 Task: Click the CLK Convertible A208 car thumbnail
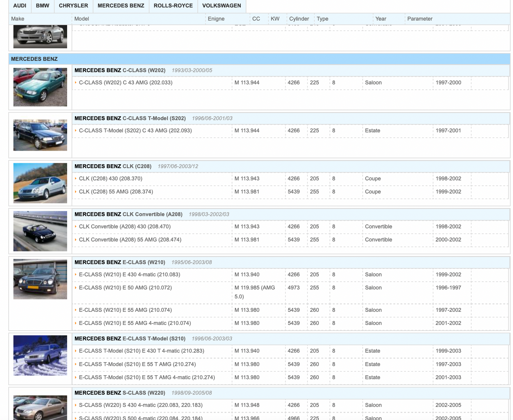pos(40,231)
